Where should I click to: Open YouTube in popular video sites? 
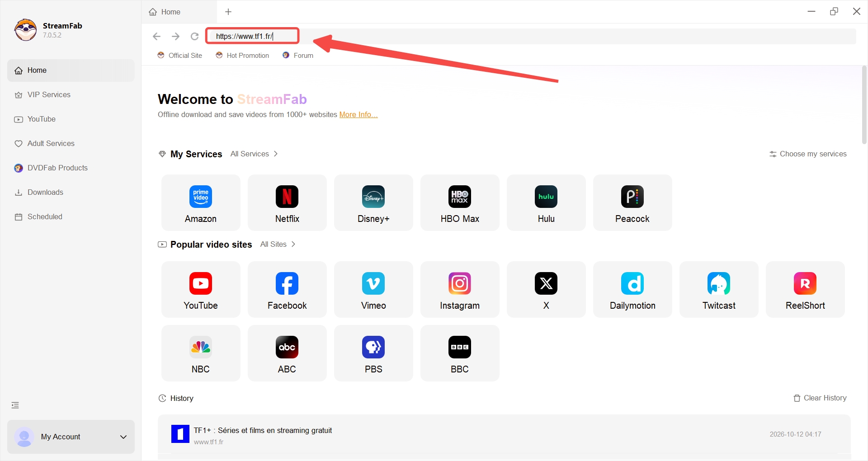click(x=201, y=289)
